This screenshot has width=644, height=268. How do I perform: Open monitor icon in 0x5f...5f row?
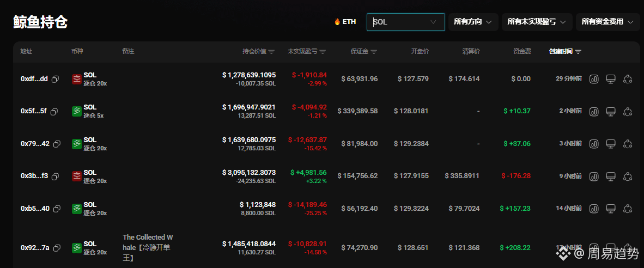pyautogui.click(x=611, y=111)
